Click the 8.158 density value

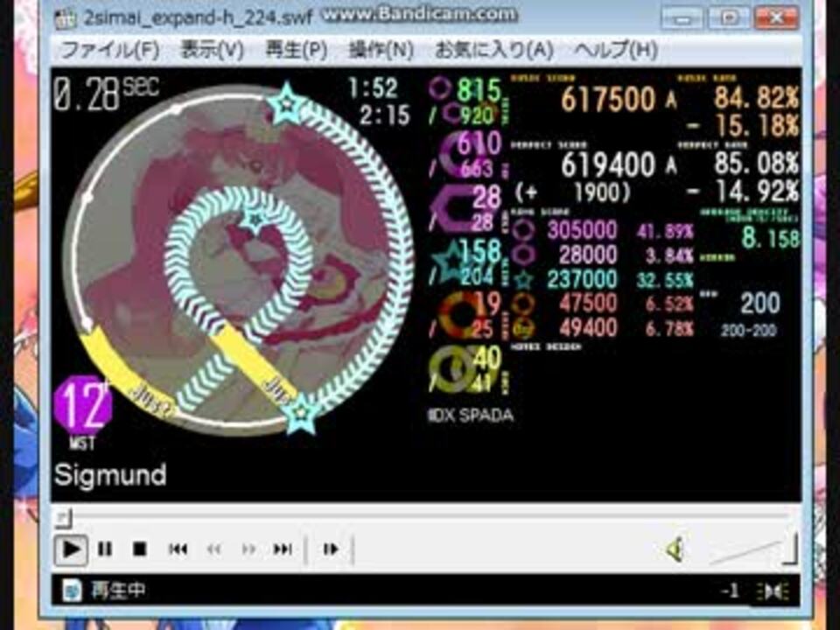point(770,238)
